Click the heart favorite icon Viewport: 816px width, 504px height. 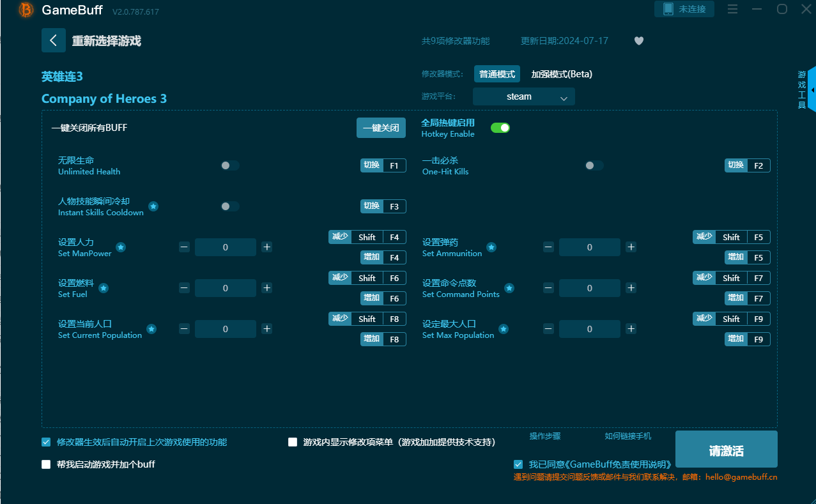point(639,41)
